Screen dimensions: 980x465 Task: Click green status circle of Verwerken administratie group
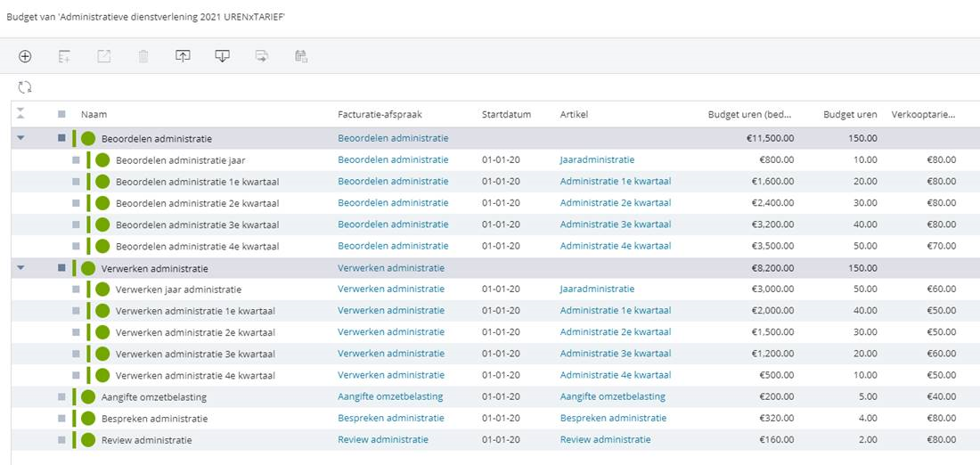pyautogui.click(x=88, y=268)
